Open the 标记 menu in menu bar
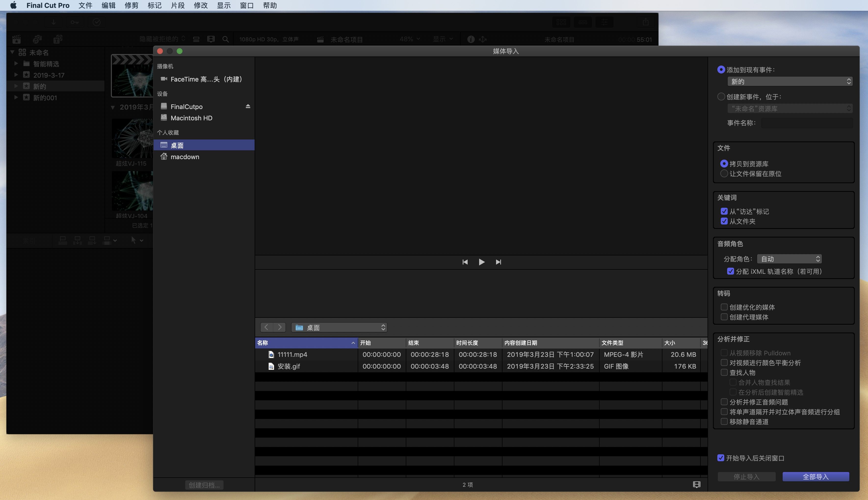 (154, 5)
